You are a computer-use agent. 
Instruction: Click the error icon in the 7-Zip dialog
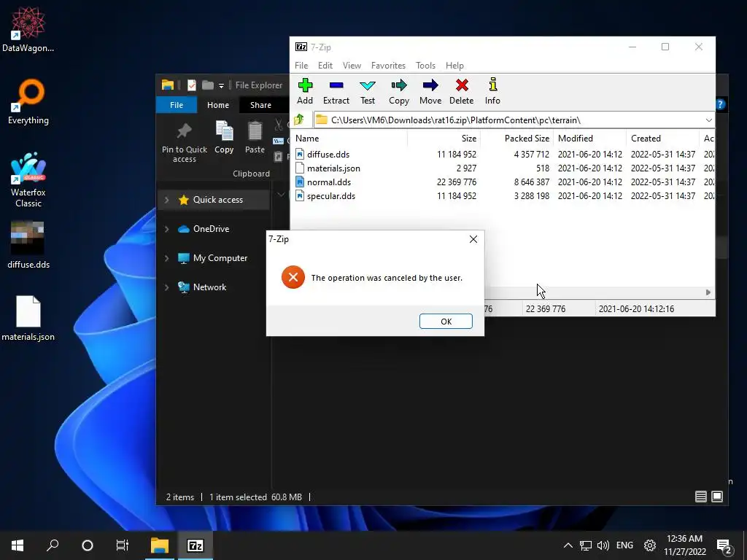[293, 277]
